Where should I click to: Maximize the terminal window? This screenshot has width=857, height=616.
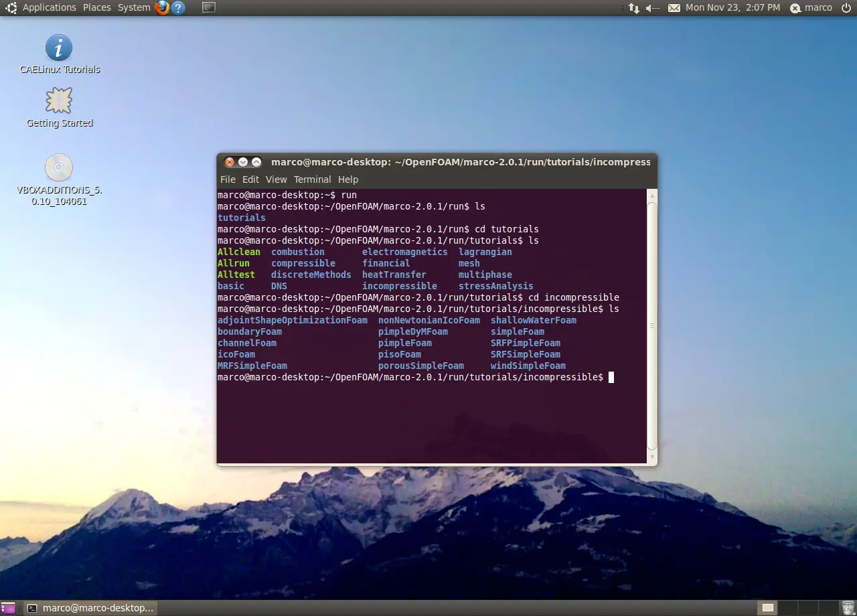(256, 162)
